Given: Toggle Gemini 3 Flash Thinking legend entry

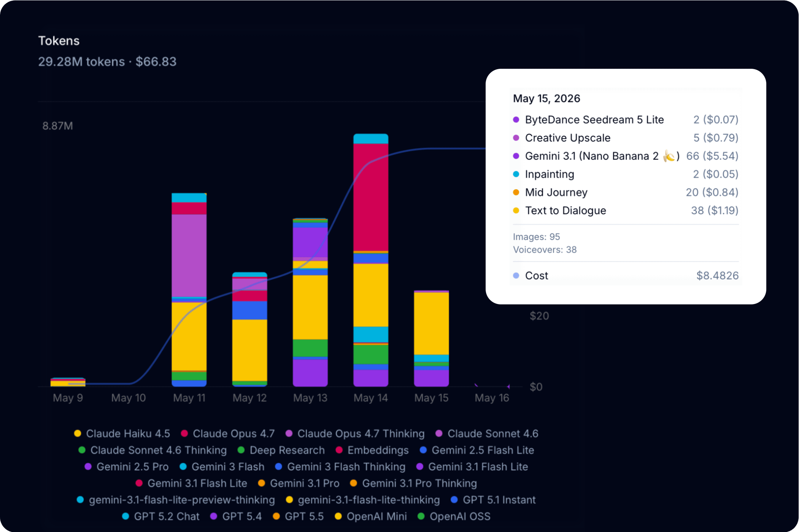Looking at the screenshot, I should 340,467.
